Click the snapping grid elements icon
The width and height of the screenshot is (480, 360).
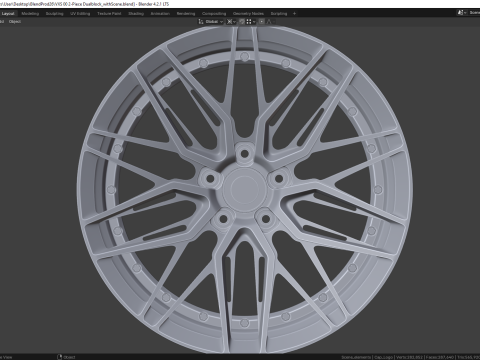point(249,22)
